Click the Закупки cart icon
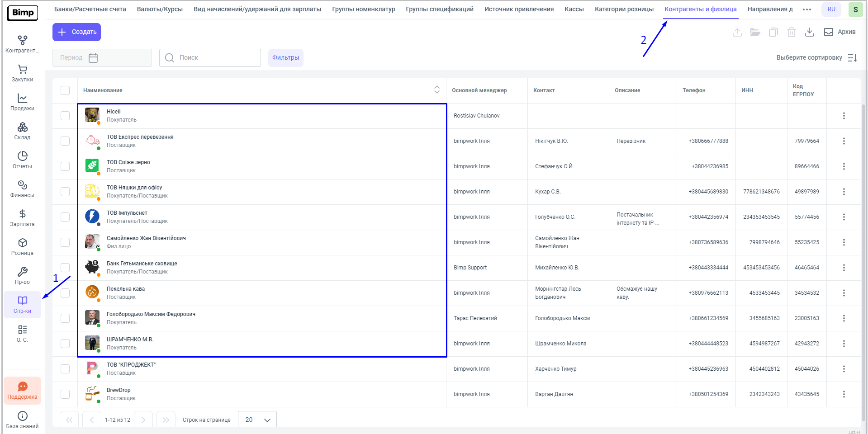The height and width of the screenshot is (434, 868). tap(22, 70)
